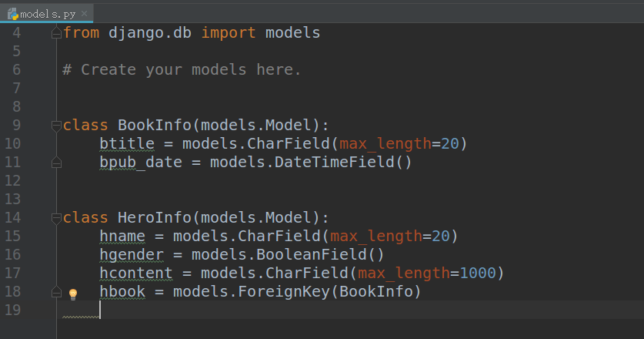Viewport: 644px width, 339px height.
Task: Click the 'bpub_date' field name
Action: [141, 162]
